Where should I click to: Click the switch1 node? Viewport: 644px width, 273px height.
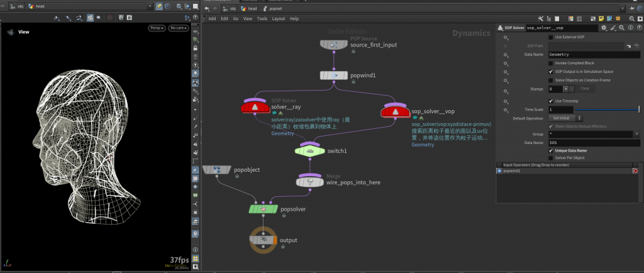[x=311, y=151]
